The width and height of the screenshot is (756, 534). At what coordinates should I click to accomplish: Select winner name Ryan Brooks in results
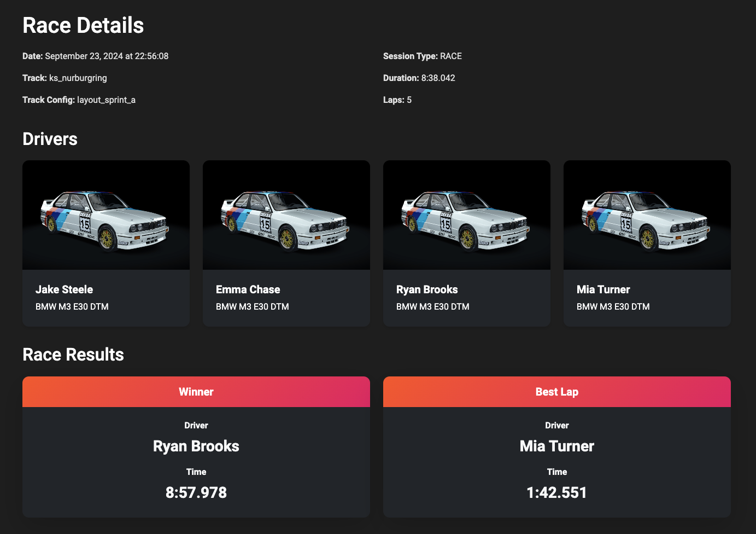pyautogui.click(x=196, y=446)
